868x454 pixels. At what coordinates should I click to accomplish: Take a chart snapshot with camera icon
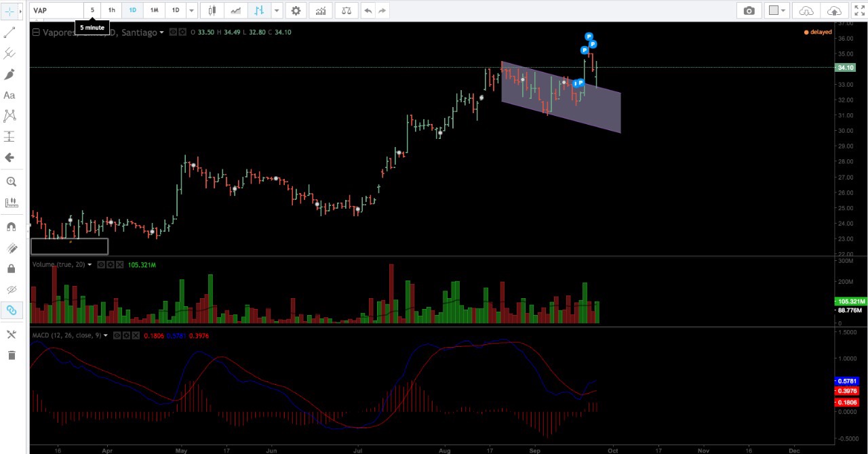coord(749,10)
